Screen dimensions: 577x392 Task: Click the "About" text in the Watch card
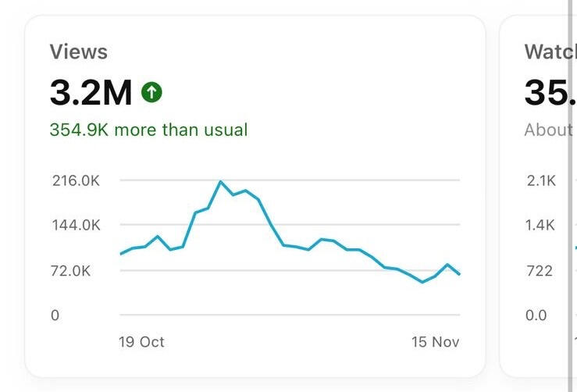coord(548,130)
